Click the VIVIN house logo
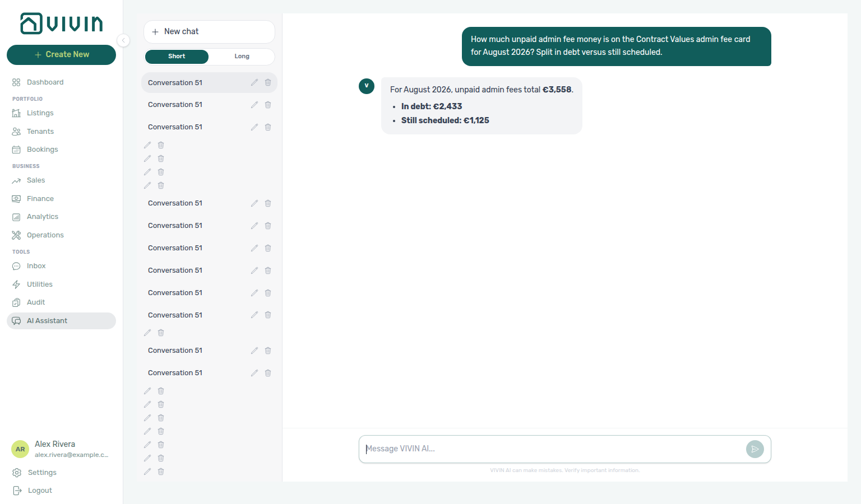The width and height of the screenshot is (861, 504). [61, 24]
